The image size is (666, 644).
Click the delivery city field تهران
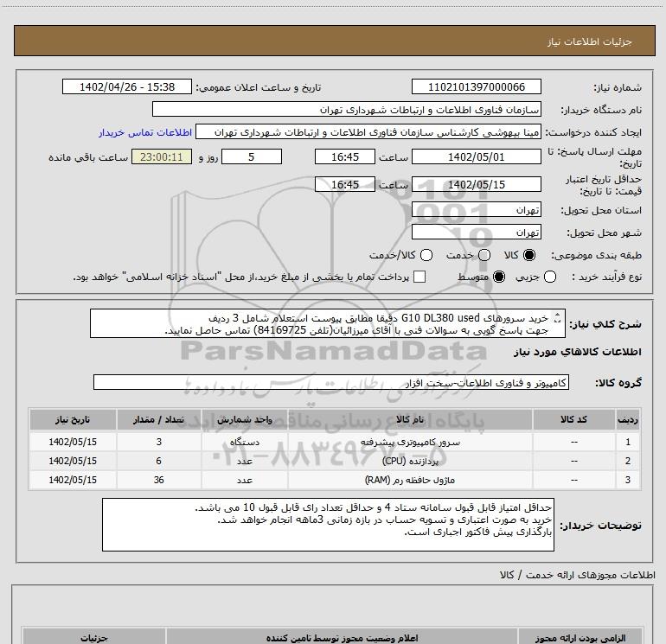[x=476, y=232]
